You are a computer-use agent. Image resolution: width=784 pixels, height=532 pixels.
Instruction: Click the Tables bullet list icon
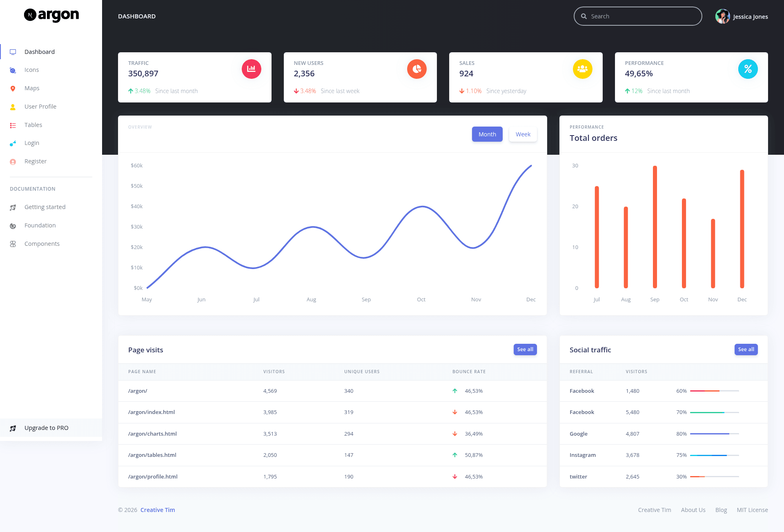13,125
